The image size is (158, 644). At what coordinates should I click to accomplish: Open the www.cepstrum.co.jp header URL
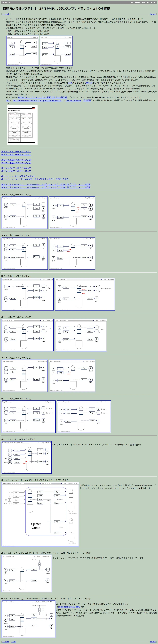[142, 2]
